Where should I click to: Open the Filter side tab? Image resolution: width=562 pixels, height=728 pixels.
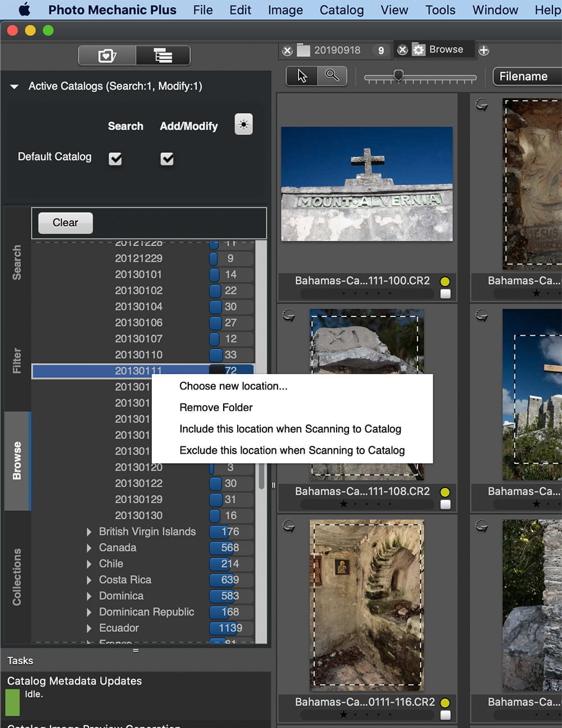tap(17, 360)
